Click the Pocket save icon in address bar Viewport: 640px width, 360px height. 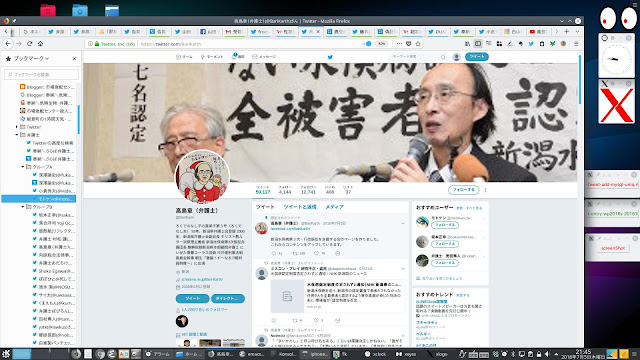(x=409, y=44)
